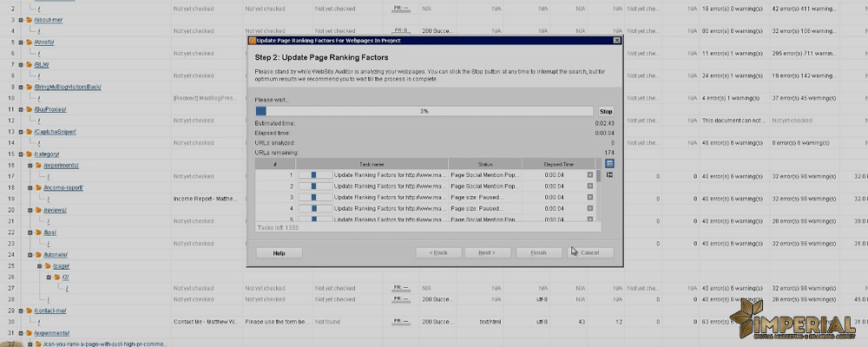Click the /tutorials/ folder icon

(38, 255)
